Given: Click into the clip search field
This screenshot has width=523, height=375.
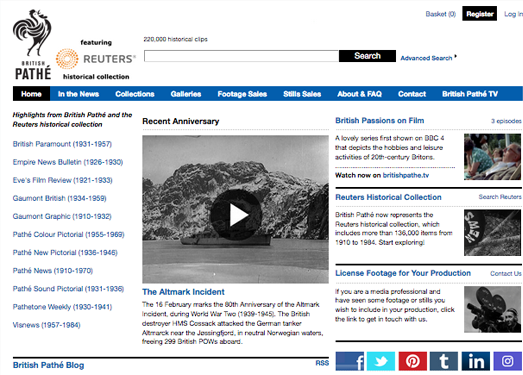Looking at the screenshot, I should pos(241,56).
